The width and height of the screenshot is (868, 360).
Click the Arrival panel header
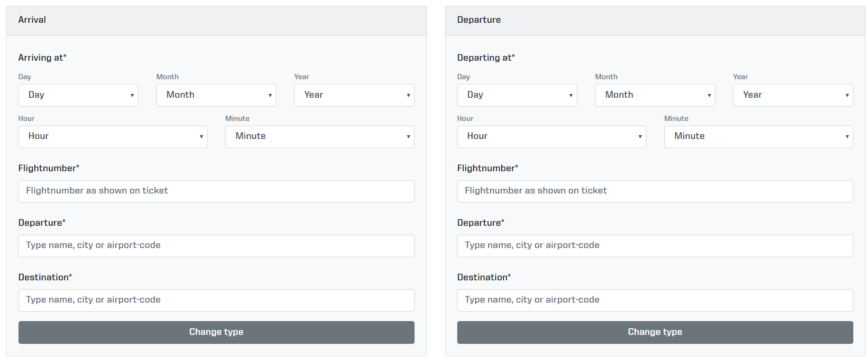coord(216,20)
